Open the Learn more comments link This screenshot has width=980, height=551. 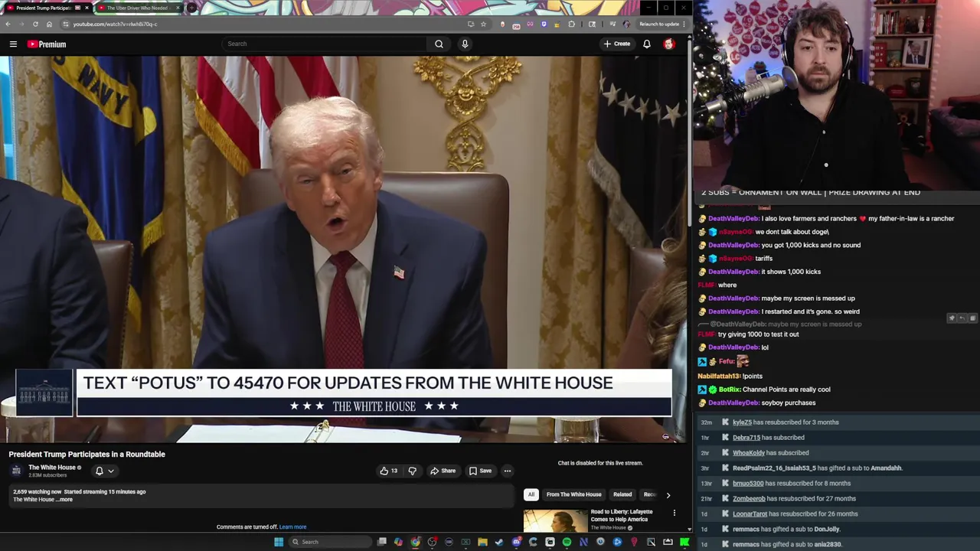pos(292,527)
